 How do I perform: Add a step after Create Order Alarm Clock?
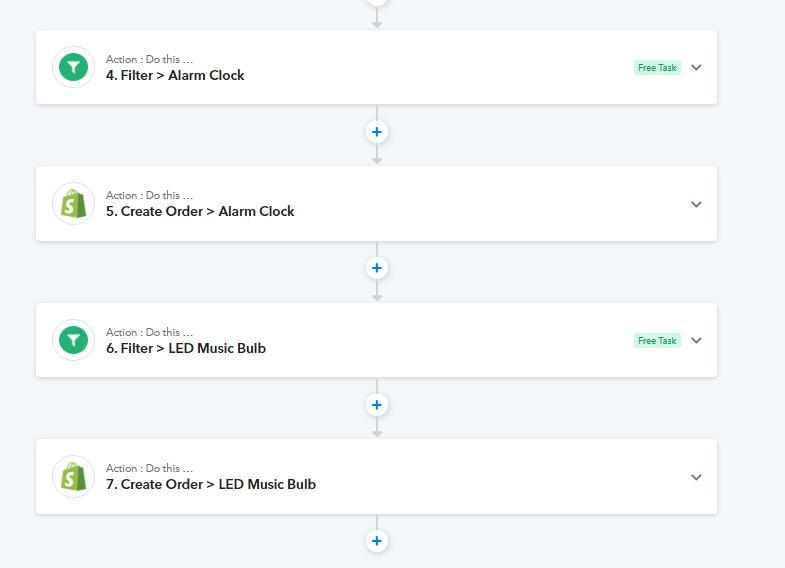click(377, 268)
